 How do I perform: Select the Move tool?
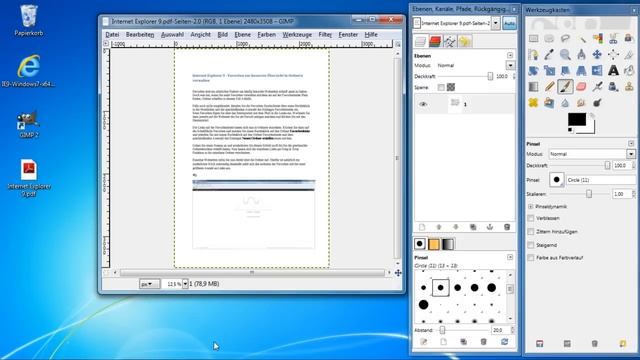[x=597, y=54]
